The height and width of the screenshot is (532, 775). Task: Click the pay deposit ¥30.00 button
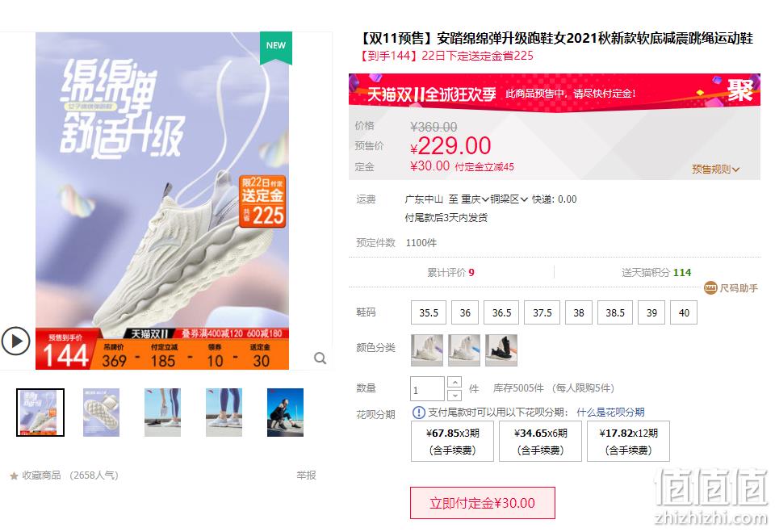[483, 503]
